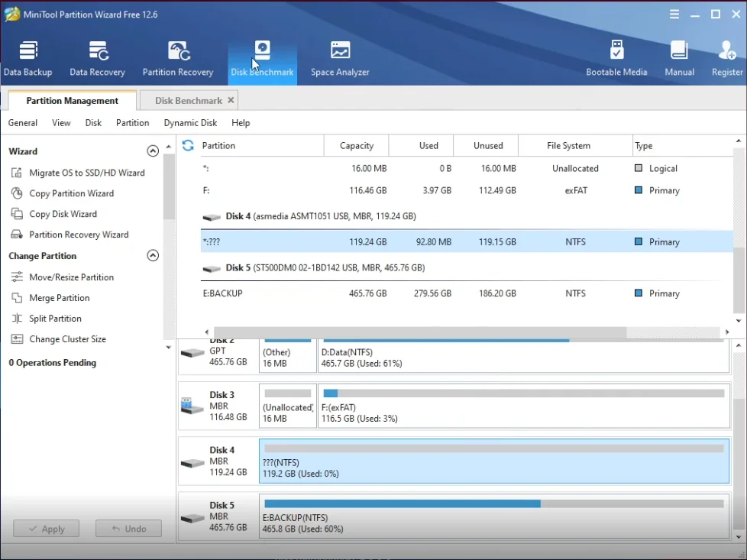Click the Capacity column header
Viewport: 747px width, 560px height.
(356, 146)
